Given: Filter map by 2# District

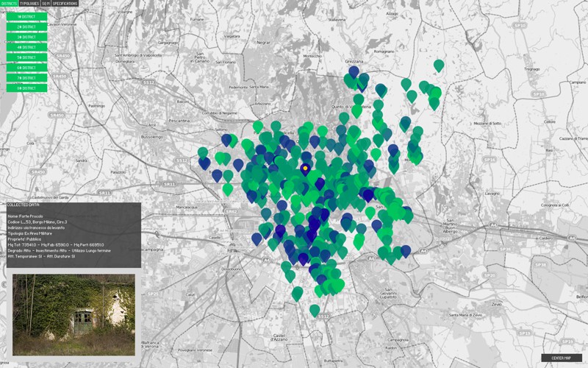Looking at the screenshot, I should point(26,27).
